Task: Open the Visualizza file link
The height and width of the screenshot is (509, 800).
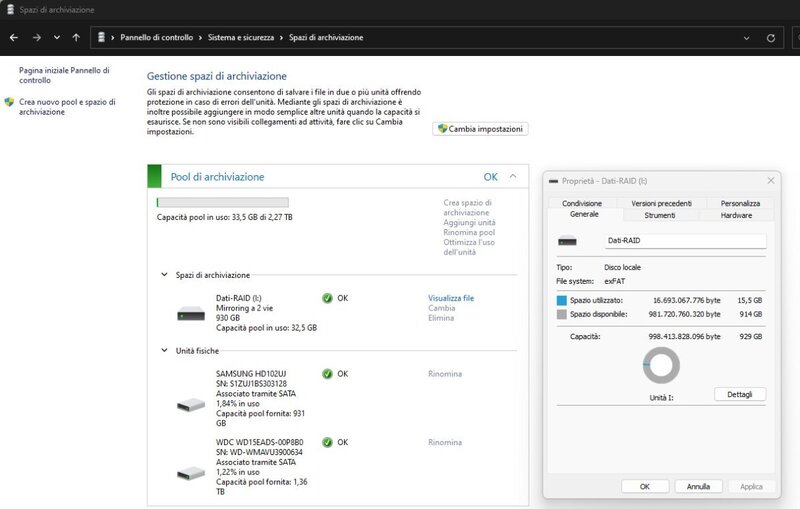Action: pos(451,298)
